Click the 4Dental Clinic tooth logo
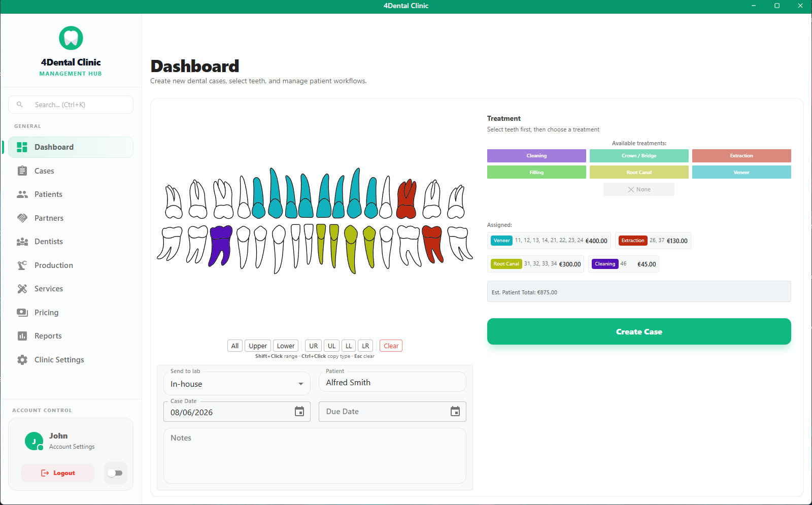The image size is (812, 505). tap(71, 38)
